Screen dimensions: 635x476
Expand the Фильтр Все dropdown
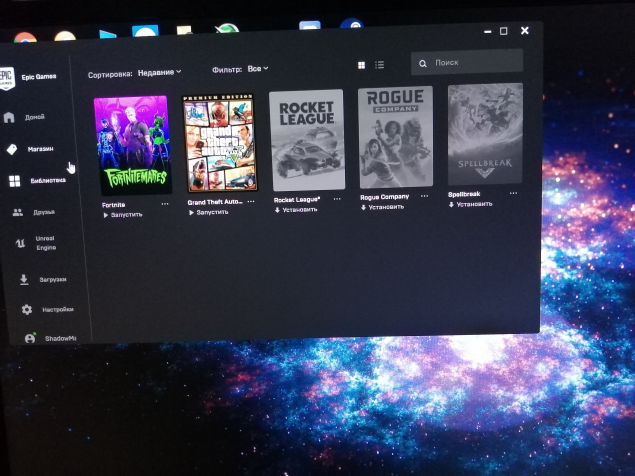pyautogui.click(x=258, y=69)
